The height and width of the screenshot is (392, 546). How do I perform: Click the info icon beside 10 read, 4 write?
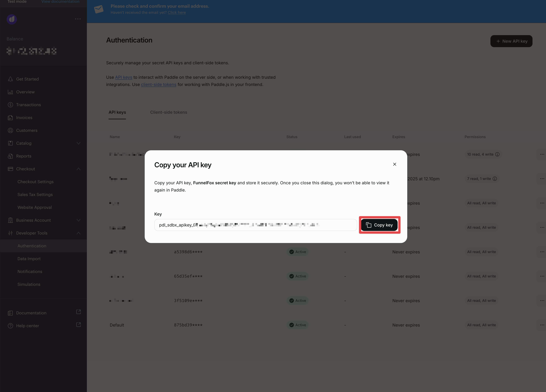tap(497, 154)
